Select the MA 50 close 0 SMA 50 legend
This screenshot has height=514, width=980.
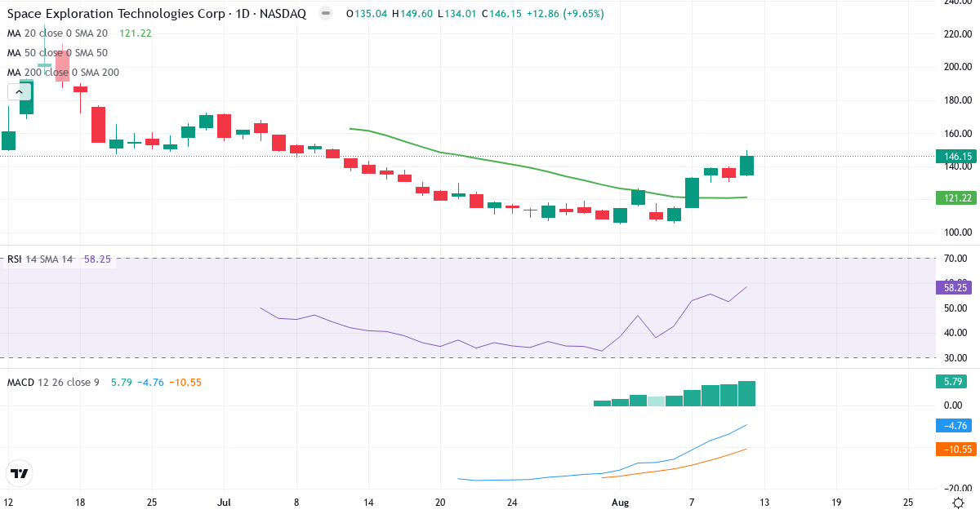[x=58, y=53]
